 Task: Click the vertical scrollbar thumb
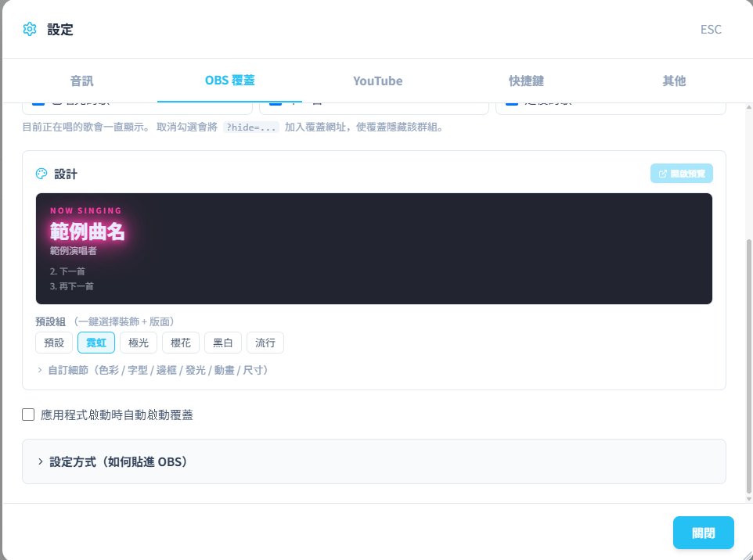tap(748, 366)
